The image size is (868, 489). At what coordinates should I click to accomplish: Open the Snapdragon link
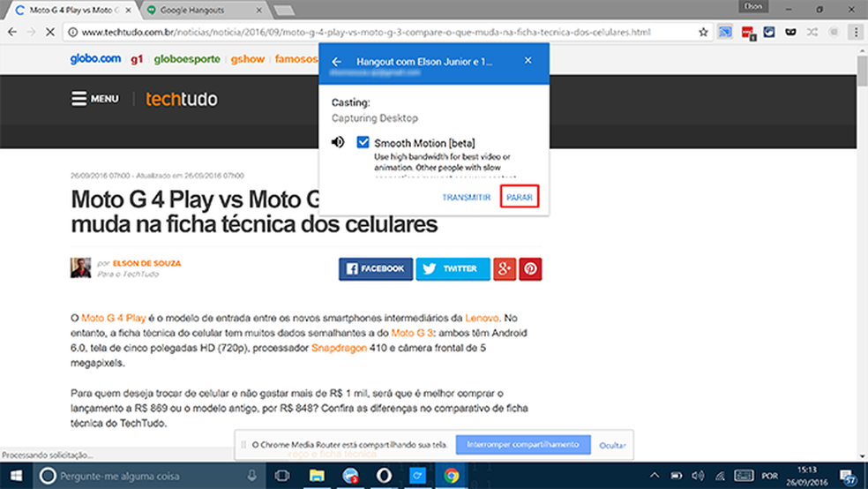point(339,348)
